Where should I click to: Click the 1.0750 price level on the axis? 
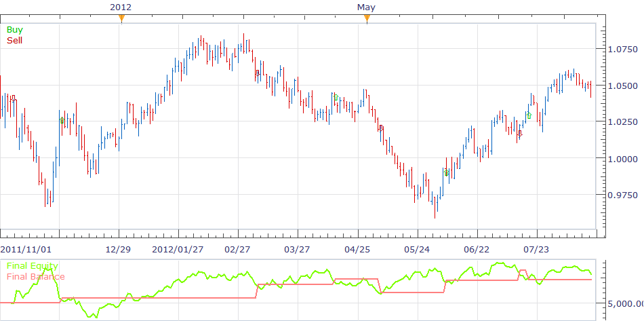(x=622, y=50)
